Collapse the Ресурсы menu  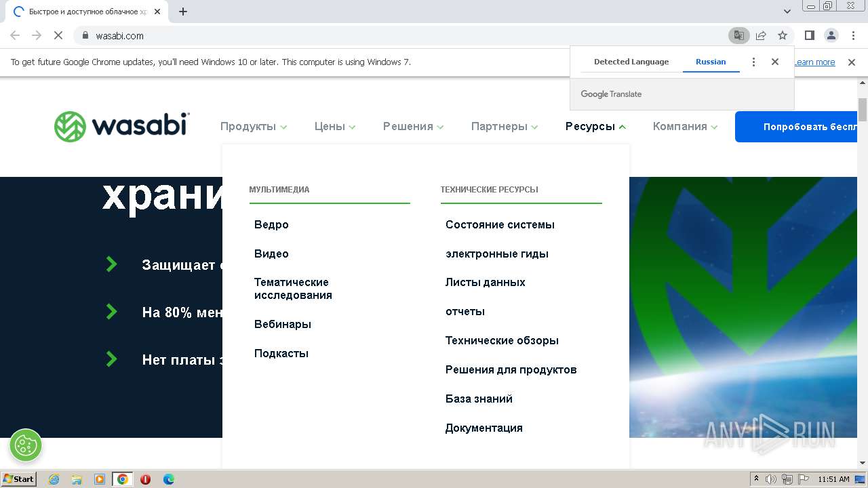pyautogui.click(x=595, y=127)
